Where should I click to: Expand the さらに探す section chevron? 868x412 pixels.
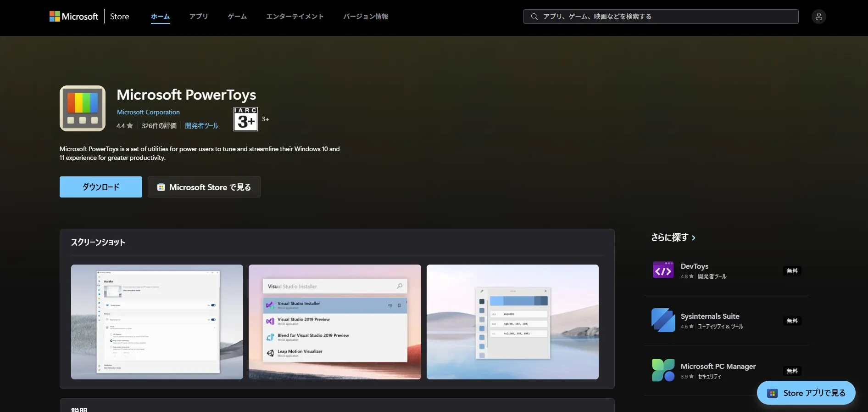[x=693, y=238]
